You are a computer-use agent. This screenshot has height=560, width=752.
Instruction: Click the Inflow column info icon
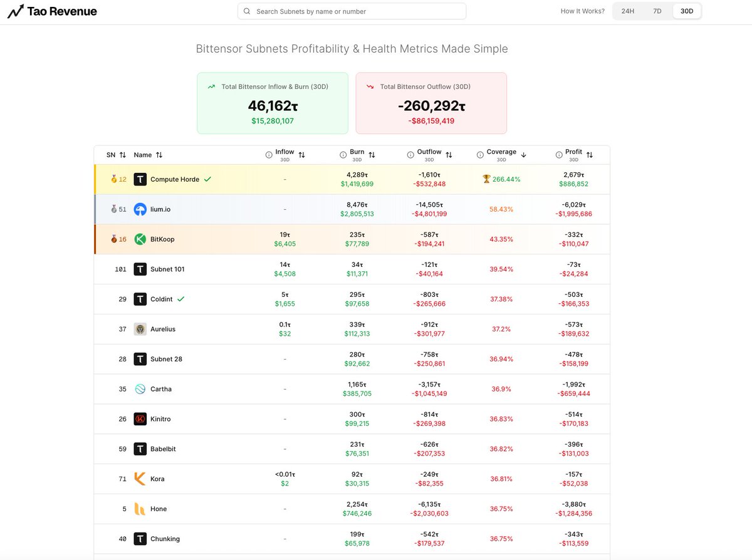tap(269, 155)
